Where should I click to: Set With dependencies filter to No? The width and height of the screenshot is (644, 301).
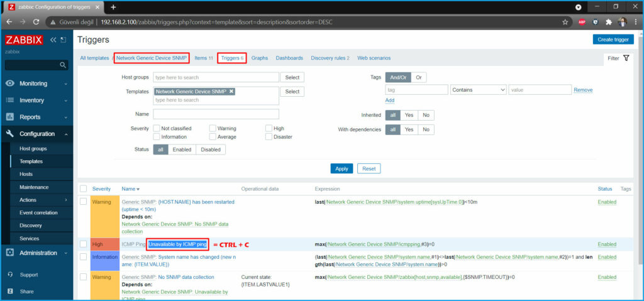pos(426,129)
